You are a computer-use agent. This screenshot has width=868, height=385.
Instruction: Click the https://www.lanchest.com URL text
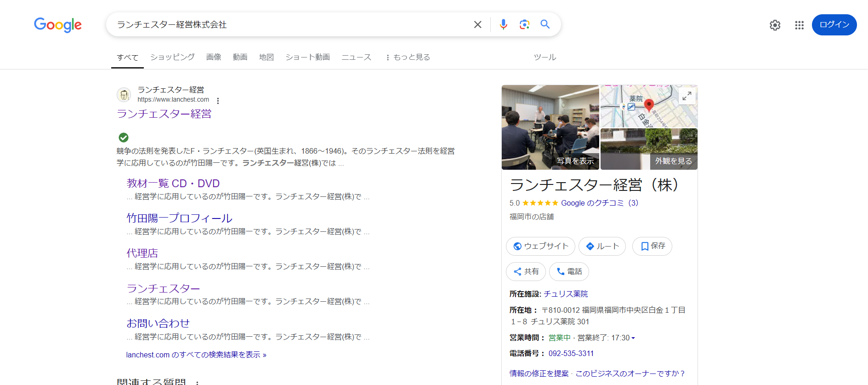173,99
